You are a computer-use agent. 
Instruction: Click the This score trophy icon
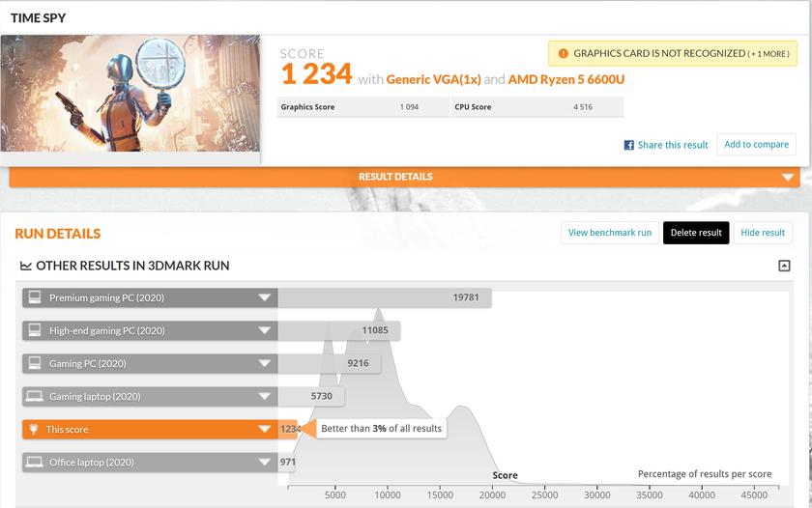34,429
